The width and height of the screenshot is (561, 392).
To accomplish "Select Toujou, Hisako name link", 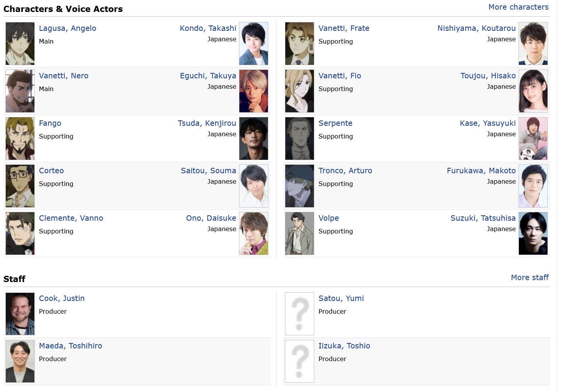I will pyautogui.click(x=488, y=76).
